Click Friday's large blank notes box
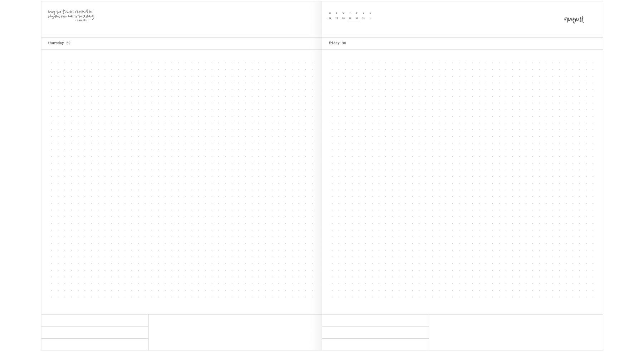This screenshot has width=644, height=353. 516,332
